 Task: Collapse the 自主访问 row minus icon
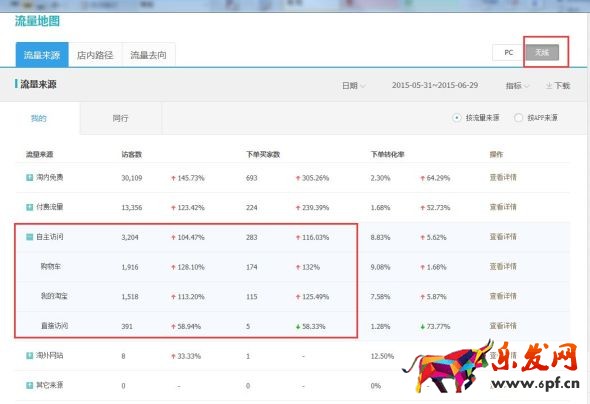coord(29,237)
